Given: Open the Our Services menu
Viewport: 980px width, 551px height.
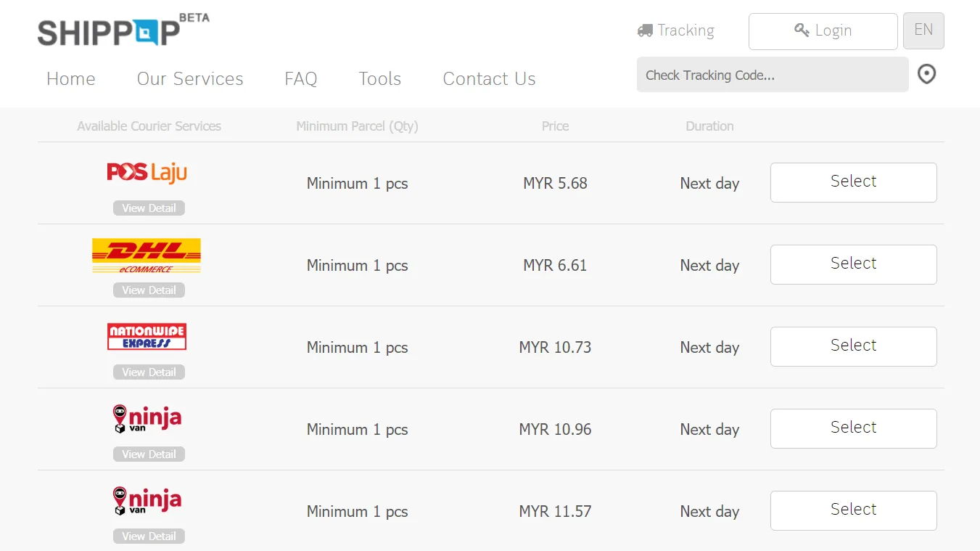Looking at the screenshot, I should tap(190, 78).
